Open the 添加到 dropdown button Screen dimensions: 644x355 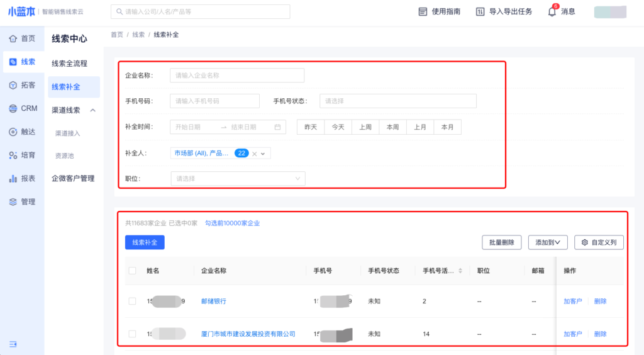click(548, 242)
